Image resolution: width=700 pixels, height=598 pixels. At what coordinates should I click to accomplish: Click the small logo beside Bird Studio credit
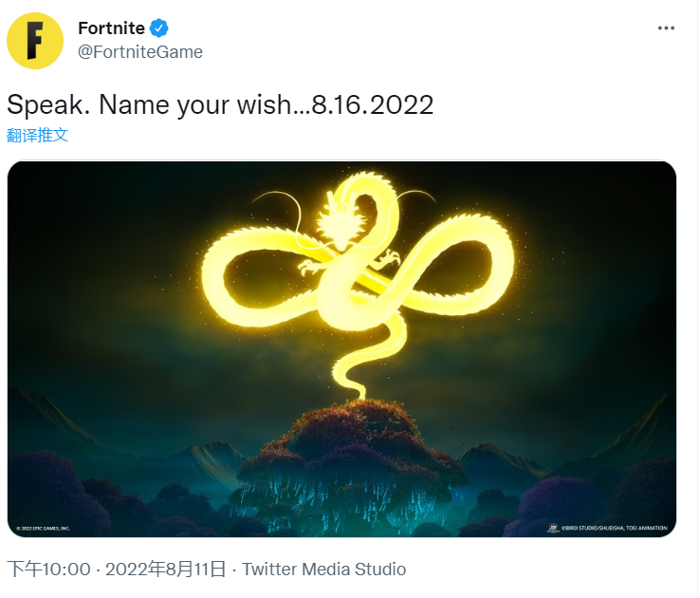coord(553,528)
